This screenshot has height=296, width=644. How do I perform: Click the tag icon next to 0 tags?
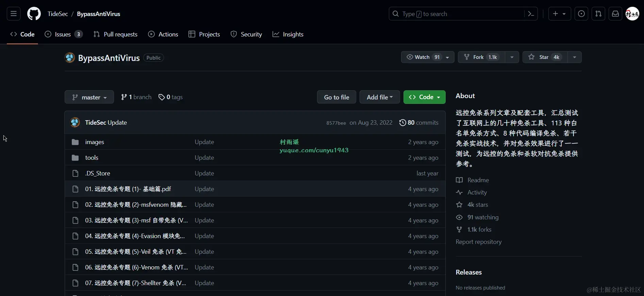pyautogui.click(x=162, y=97)
